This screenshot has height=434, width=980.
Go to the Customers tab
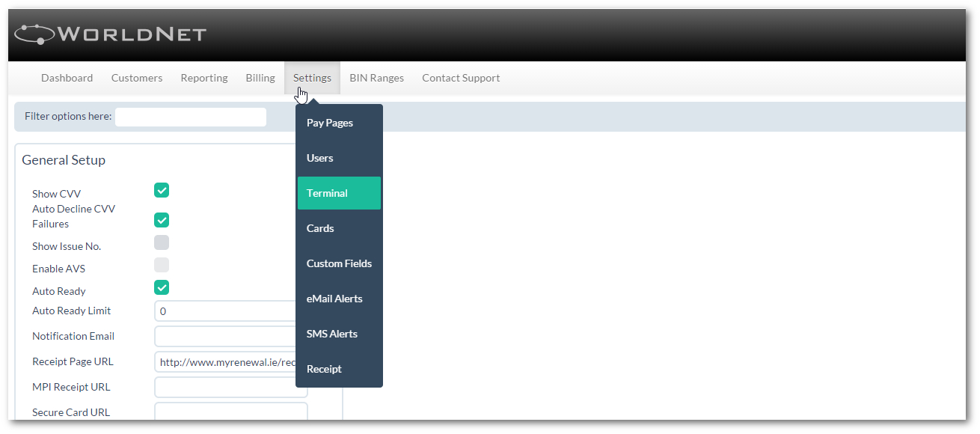[x=137, y=78]
